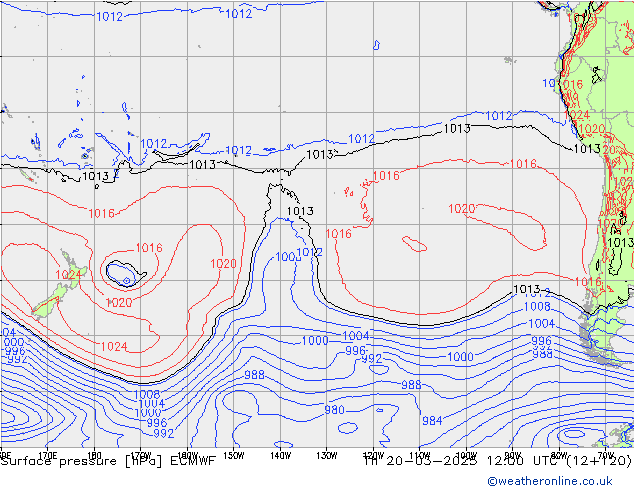Screen dimensions: 634x490
Task: Click the 70W longitude label
Action: pyautogui.click(x=606, y=455)
